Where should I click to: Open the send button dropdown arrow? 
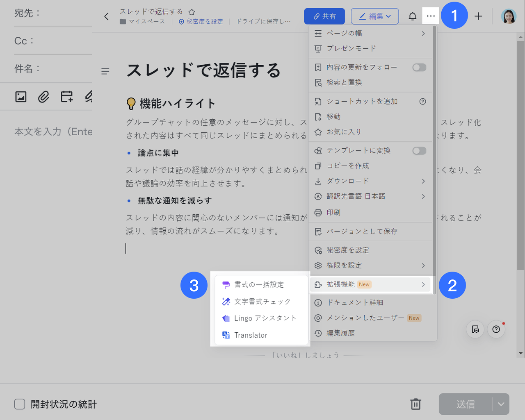[x=501, y=404]
